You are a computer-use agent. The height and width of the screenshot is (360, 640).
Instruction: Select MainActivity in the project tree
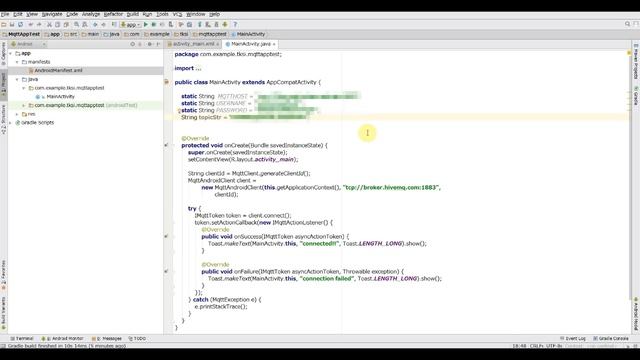click(x=60, y=97)
